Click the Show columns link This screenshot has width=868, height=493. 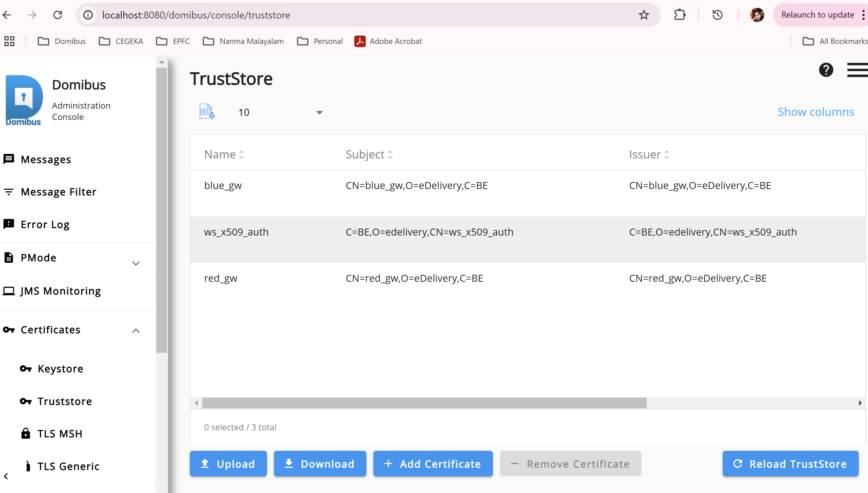tap(816, 112)
